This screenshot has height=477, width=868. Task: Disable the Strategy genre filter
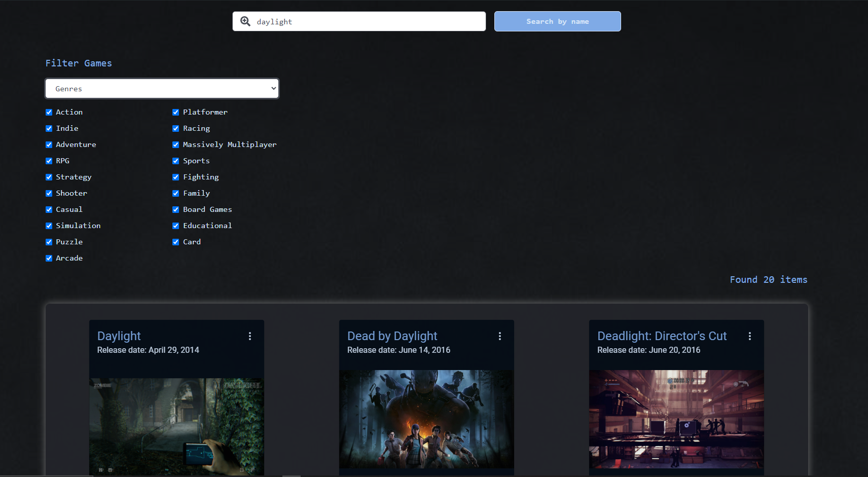click(x=49, y=177)
